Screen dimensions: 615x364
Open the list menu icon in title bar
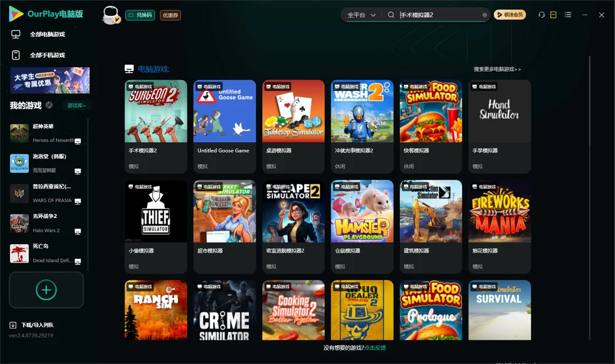568,15
